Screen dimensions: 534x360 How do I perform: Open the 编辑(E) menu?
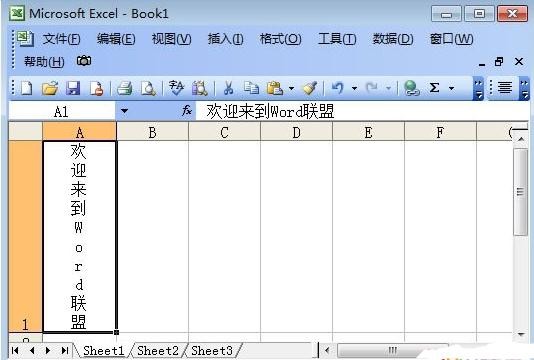tap(116, 39)
